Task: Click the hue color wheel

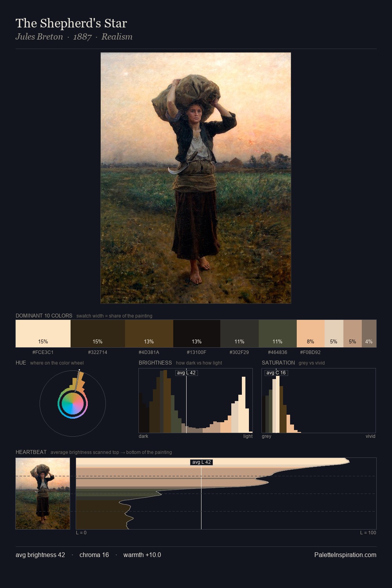Action: point(73,403)
